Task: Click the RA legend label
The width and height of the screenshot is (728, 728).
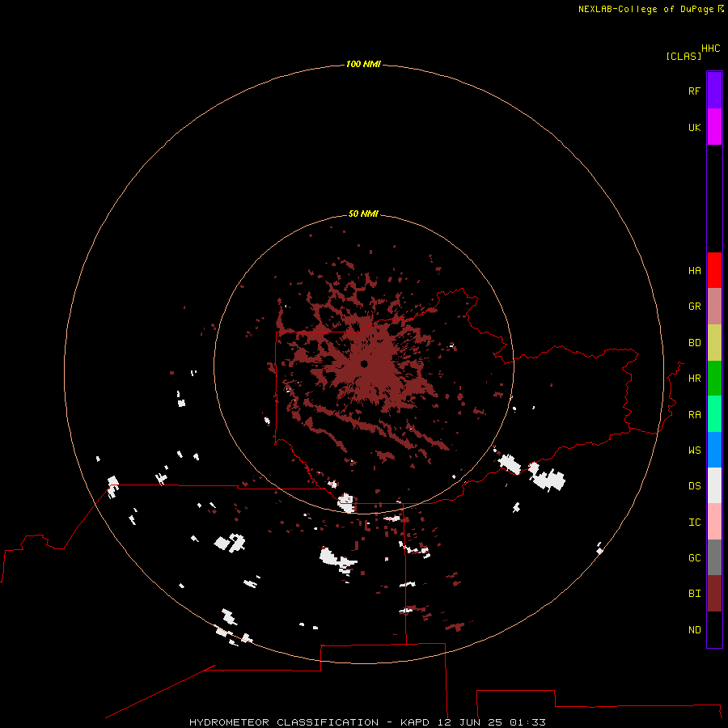Action: (x=694, y=415)
